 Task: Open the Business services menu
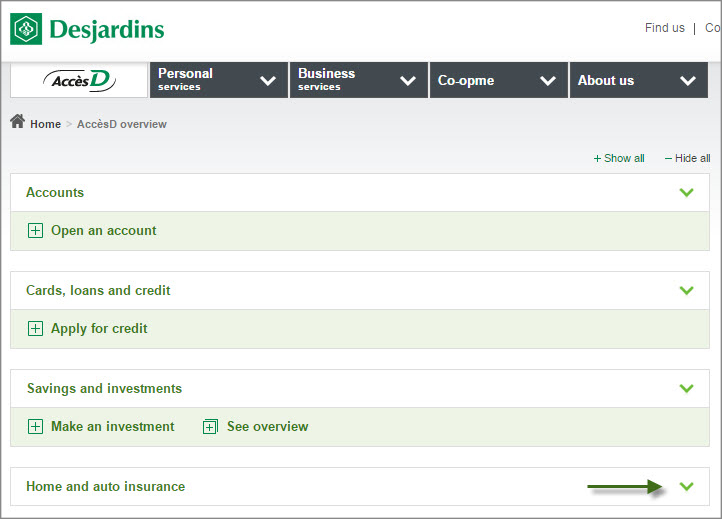(x=358, y=80)
